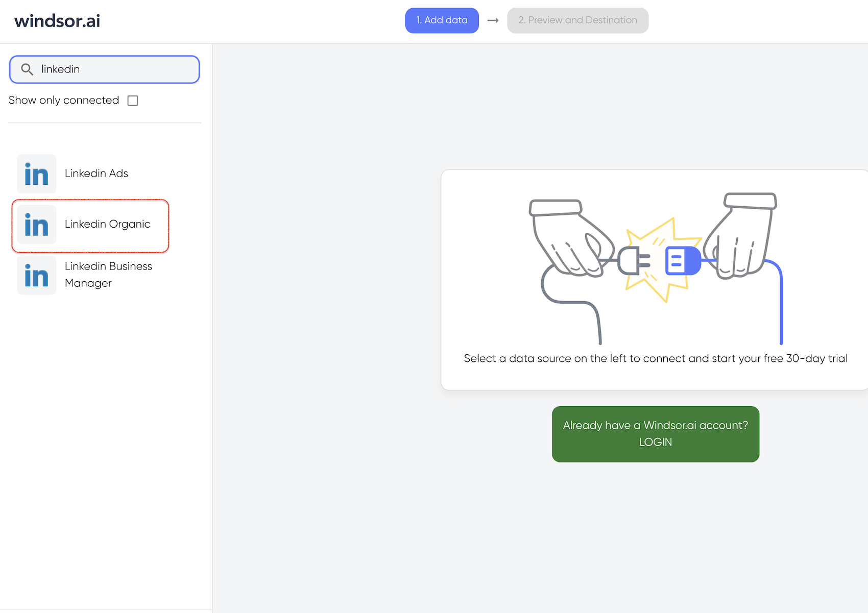Click the Already have an account LOGIN button
Image resolution: width=868 pixels, height=613 pixels.
tap(656, 434)
